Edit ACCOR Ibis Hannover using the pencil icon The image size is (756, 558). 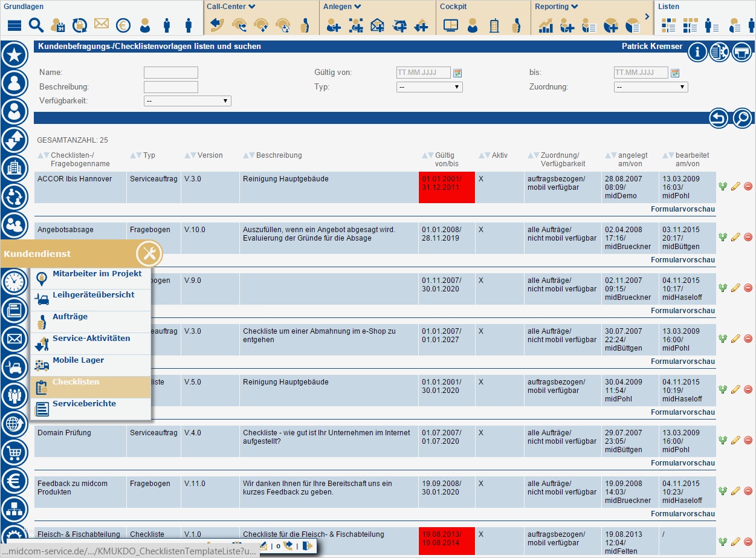pyautogui.click(x=735, y=186)
